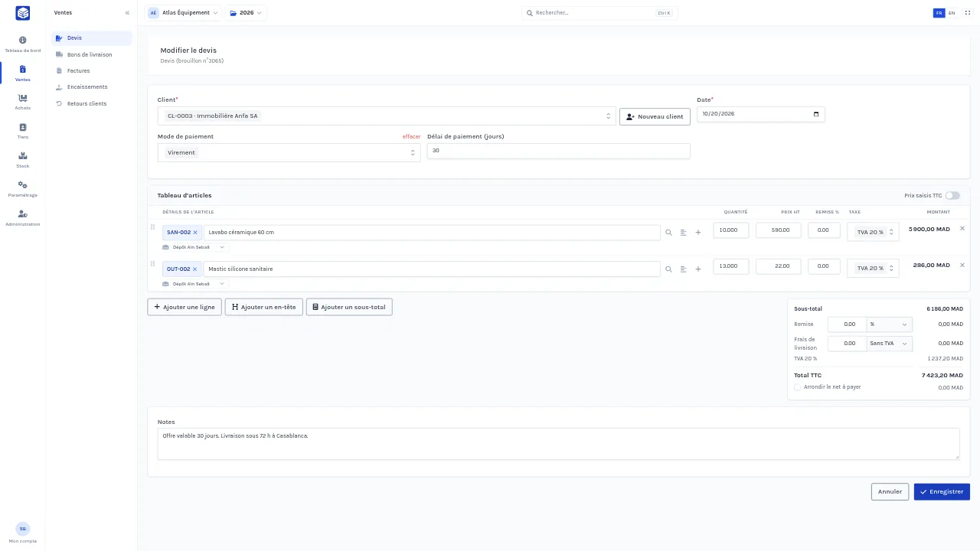Screen dimensions: 980x551
Task: Click the Nouveau client button
Action: [655, 116]
